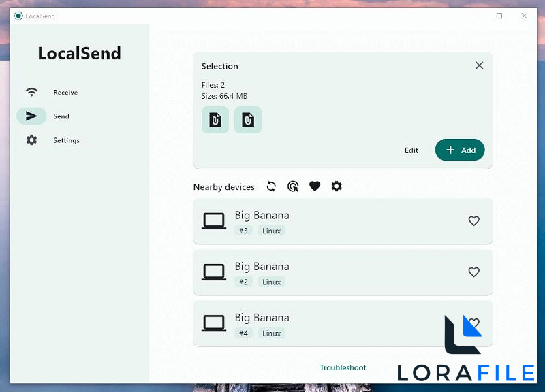The width and height of the screenshot is (545, 392).
Task: Favorite Big Banana #2 with heart
Action: pyautogui.click(x=473, y=272)
